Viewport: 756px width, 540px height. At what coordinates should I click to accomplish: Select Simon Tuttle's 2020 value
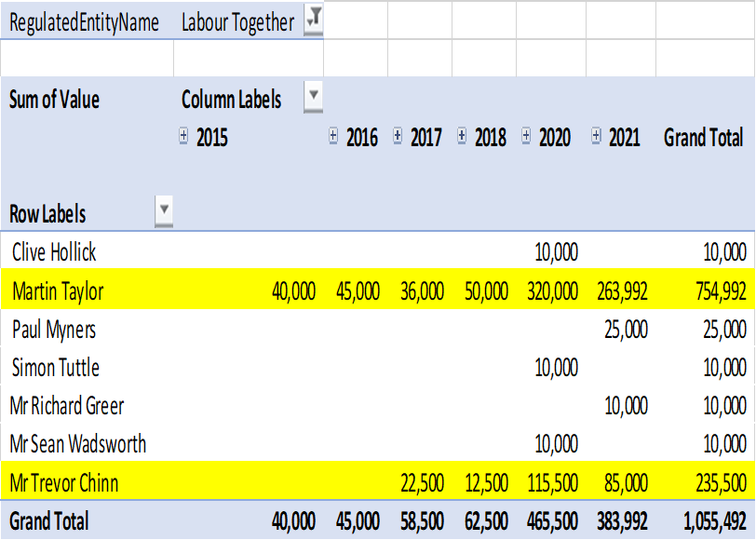click(557, 368)
